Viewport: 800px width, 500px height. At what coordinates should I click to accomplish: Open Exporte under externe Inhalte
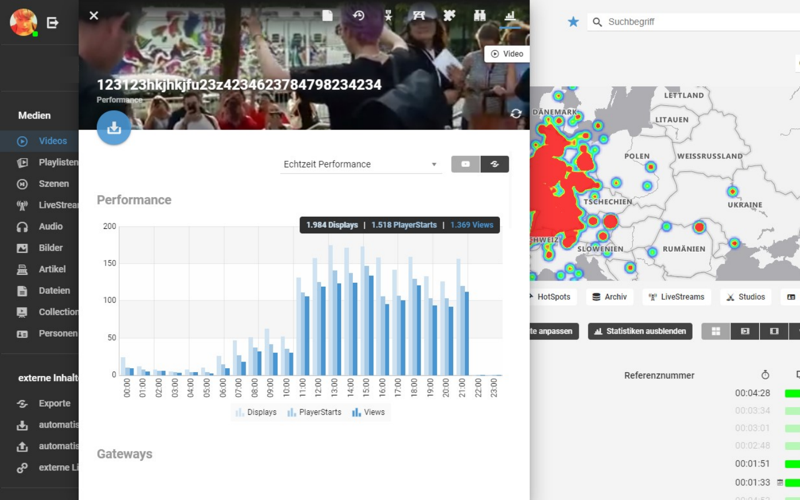pyautogui.click(x=39, y=404)
